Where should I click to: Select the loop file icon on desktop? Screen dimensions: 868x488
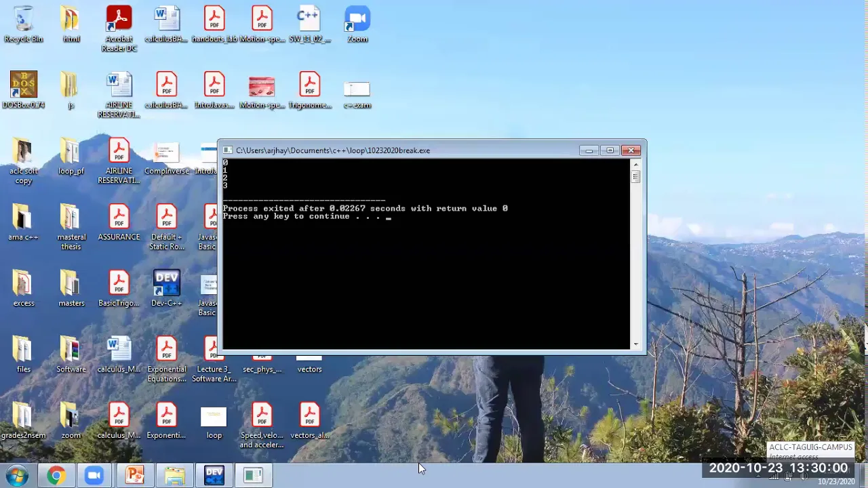(214, 424)
